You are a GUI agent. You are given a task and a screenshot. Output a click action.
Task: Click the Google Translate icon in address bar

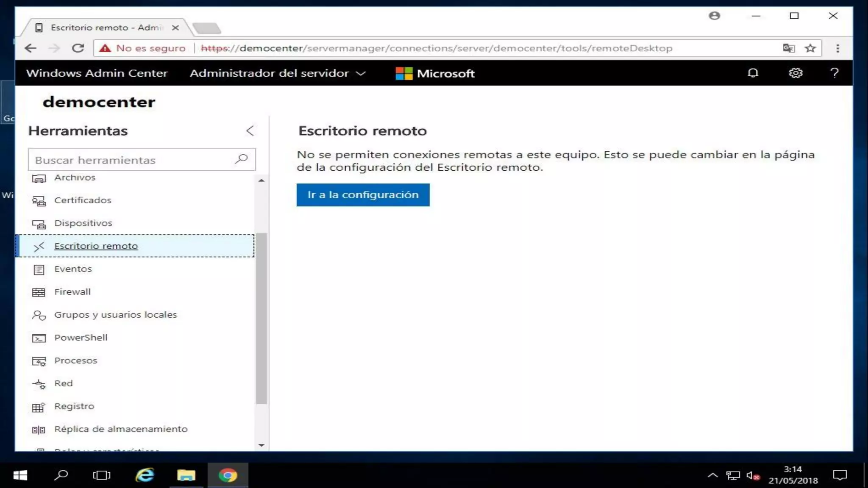point(788,48)
